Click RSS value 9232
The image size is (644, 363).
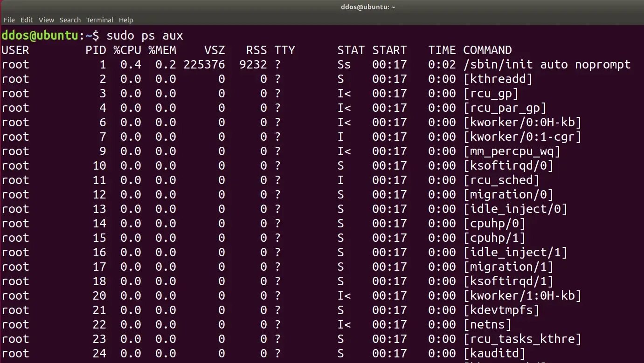tap(253, 64)
